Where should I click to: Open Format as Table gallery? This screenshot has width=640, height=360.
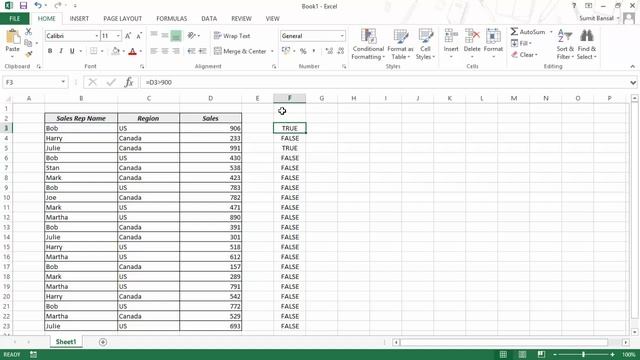(400, 44)
